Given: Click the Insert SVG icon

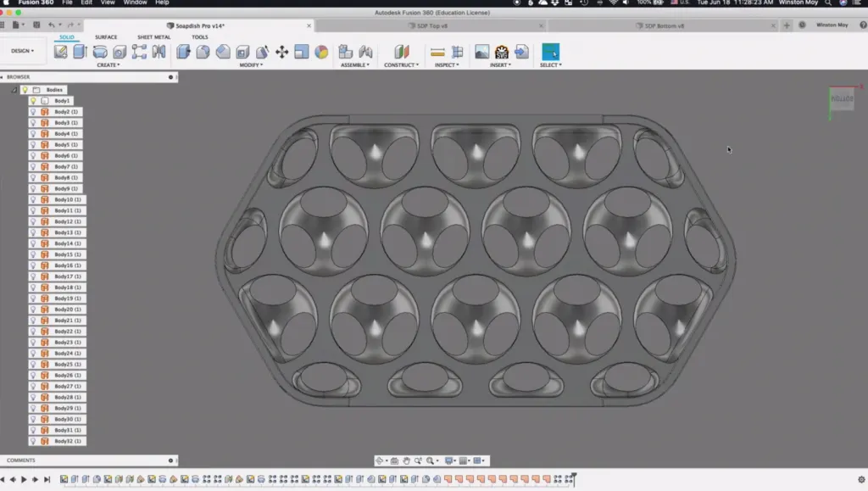Looking at the screenshot, I should click(502, 52).
